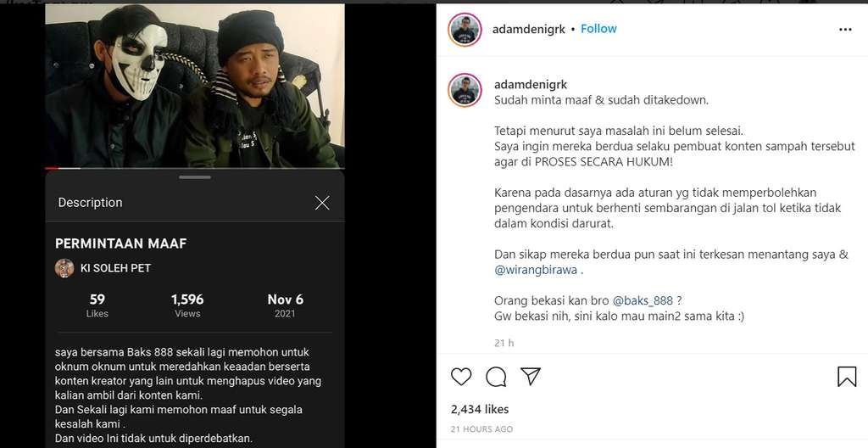This screenshot has width=868, height=448.
Task: Click adamdenigrk username in the header
Action: pos(529,30)
